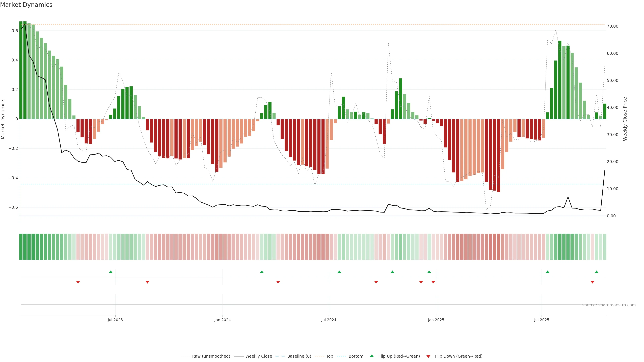
Task: Click the Weekly Close Price axis title
Action: tap(625, 119)
